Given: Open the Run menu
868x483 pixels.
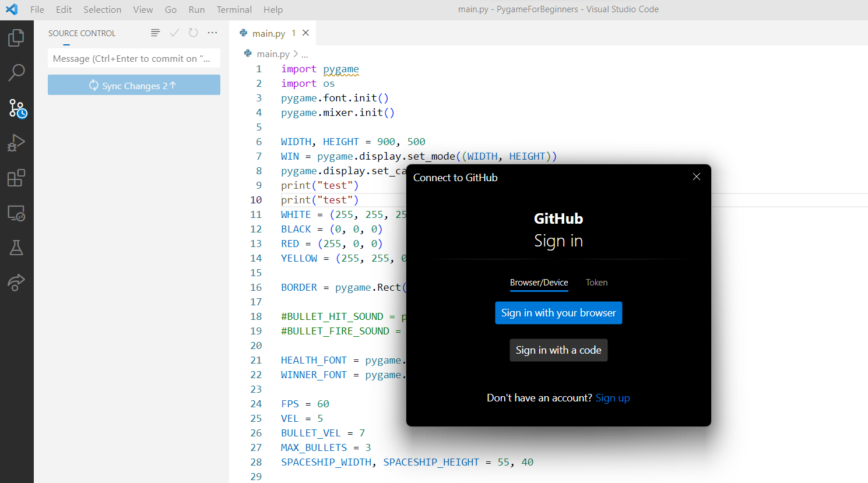Looking at the screenshot, I should (x=196, y=9).
